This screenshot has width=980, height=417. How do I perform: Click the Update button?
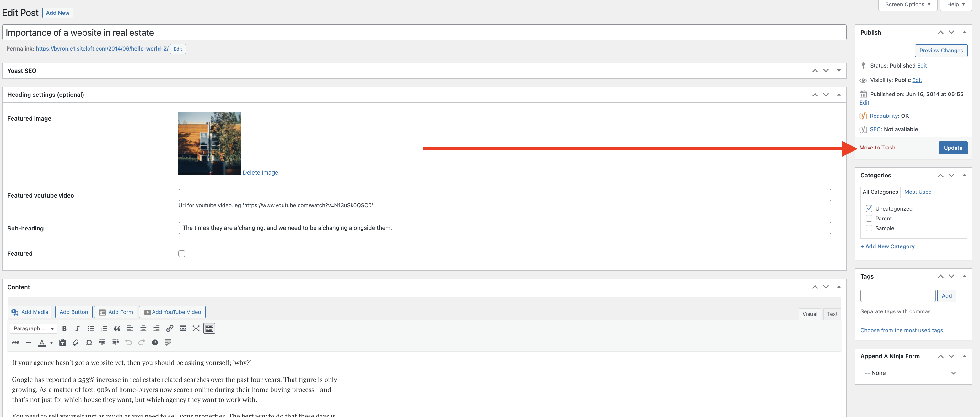pyautogui.click(x=953, y=148)
